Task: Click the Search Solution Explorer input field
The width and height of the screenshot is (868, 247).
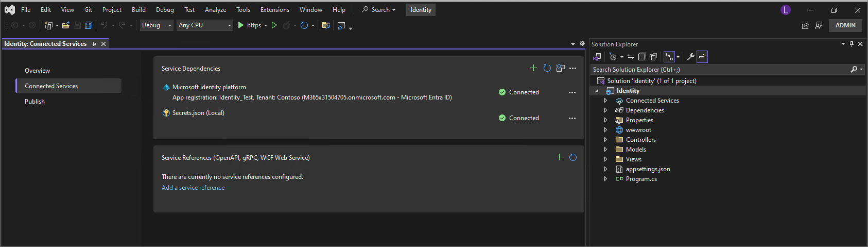Action: coord(720,69)
